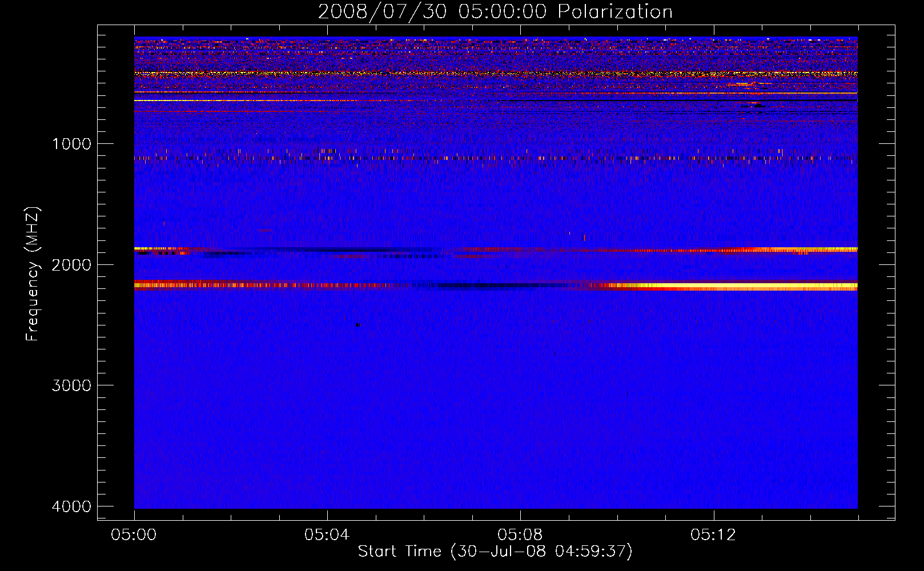
Task: Click the 1000 frequency tick label
Action: click(71, 144)
